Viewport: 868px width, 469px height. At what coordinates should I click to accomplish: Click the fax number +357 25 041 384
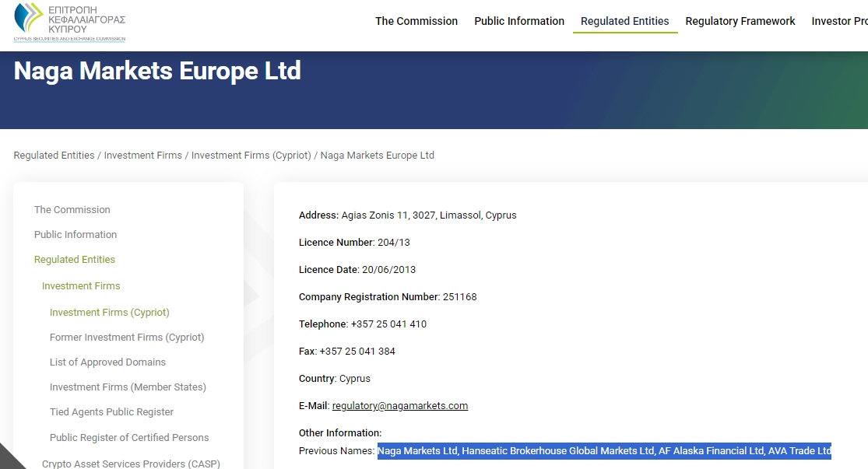point(357,352)
